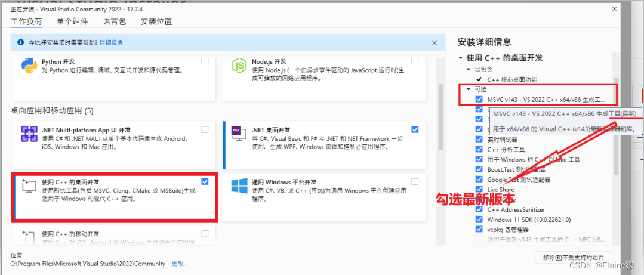Image resolution: width=644 pixels, height=275 pixels.
Task: Click the C++ 核心桌面功能 included item
Action: tap(511, 79)
